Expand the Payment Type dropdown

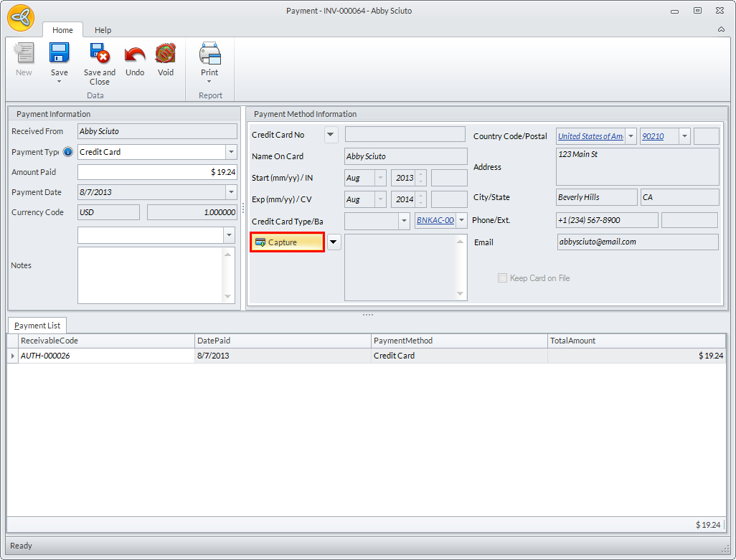click(x=231, y=152)
